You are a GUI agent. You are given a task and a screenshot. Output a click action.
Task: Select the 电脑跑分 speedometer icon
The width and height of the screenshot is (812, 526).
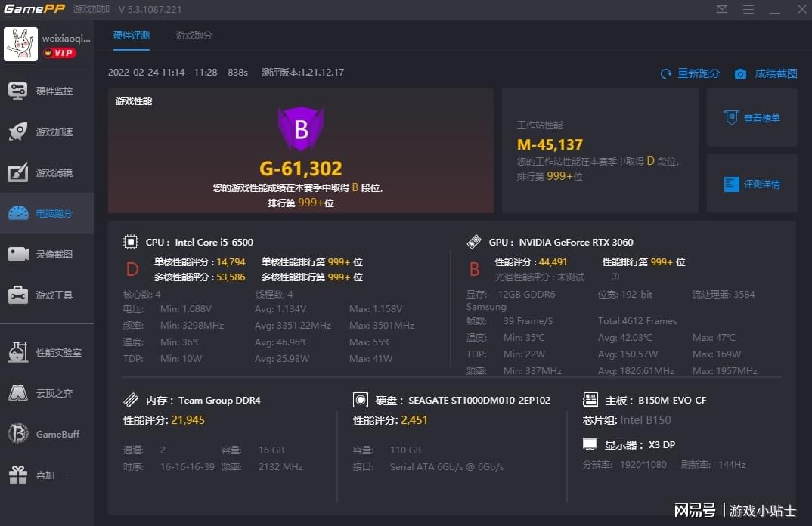pos(17,213)
